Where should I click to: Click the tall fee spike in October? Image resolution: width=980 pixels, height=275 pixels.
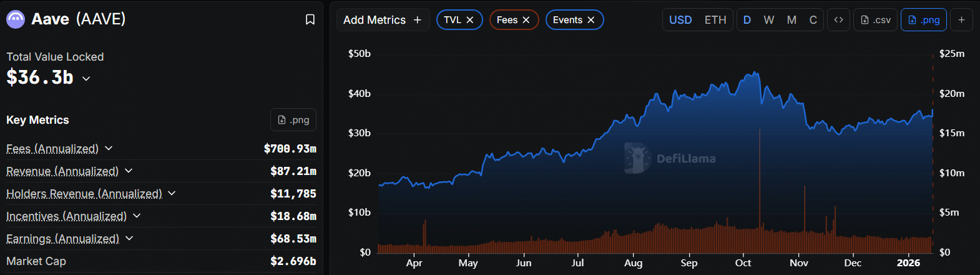click(x=760, y=181)
